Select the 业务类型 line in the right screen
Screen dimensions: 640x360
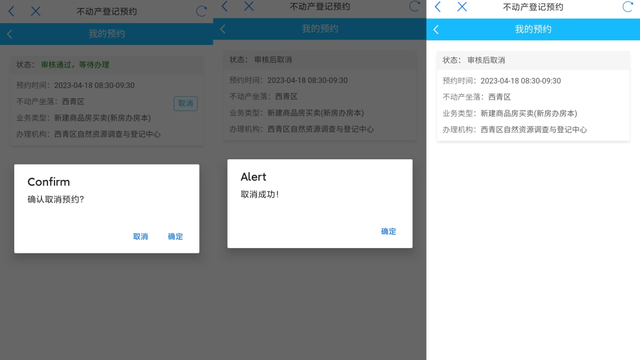click(510, 113)
